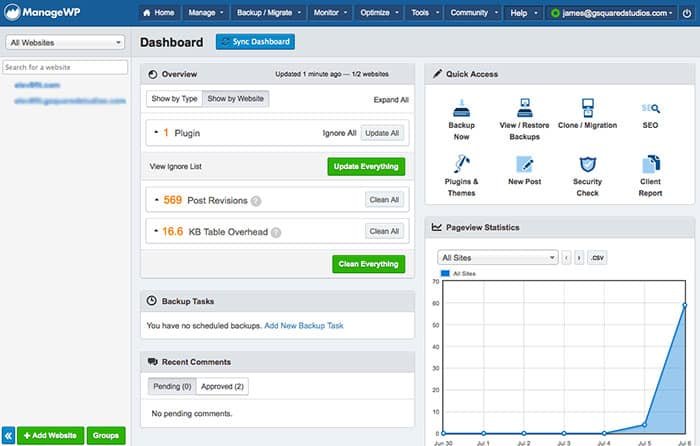Click the Search for a website field
The height and width of the screenshot is (446, 700).
[65, 67]
